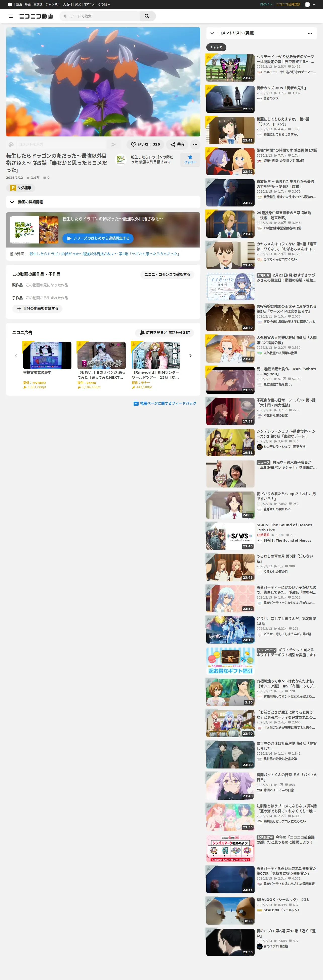Click ニコニ・コモンズで確認する button
The height and width of the screenshot is (980, 323).
(167, 274)
